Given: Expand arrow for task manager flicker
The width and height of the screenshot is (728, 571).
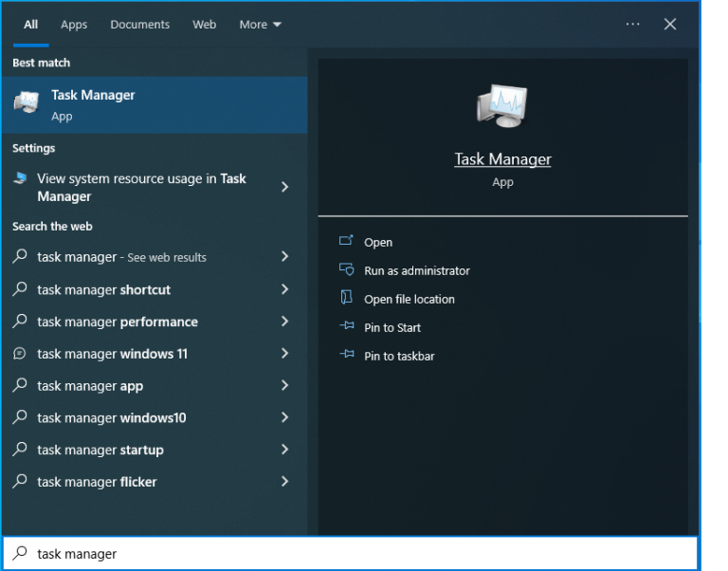Looking at the screenshot, I should 284,481.
